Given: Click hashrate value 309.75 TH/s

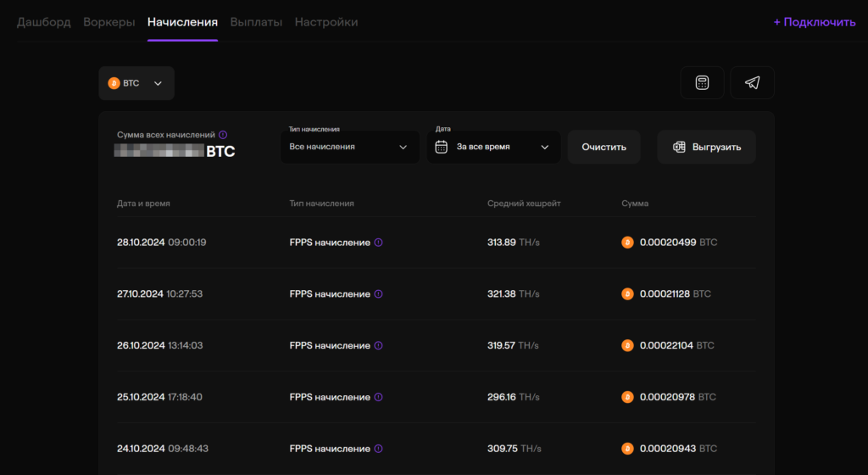Looking at the screenshot, I should click(515, 449).
